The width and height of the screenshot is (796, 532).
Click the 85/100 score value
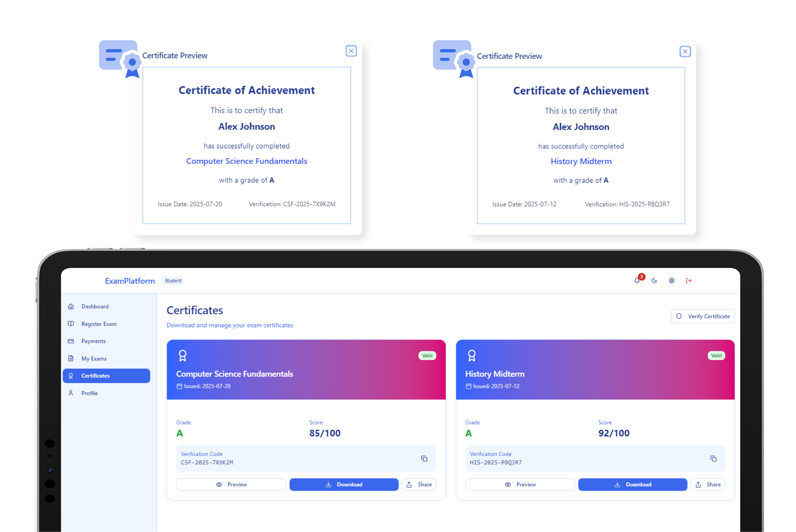[325, 433]
